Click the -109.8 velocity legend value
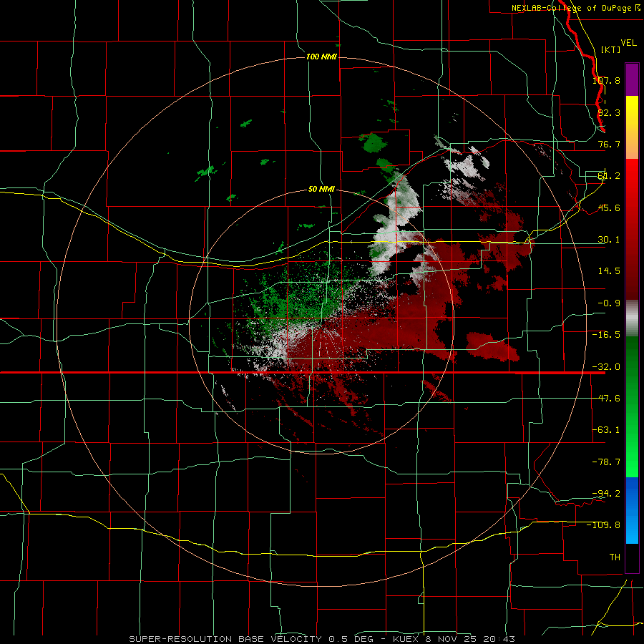Image resolution: width=644 pixels, height=644 pixels. point(603,525)
